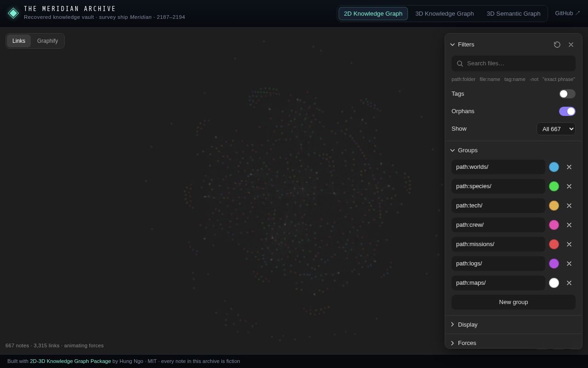This screenshot has height=368, width=588.
Task: Change the white path:maps/ color swatch
Action: (x=554, y=283)
